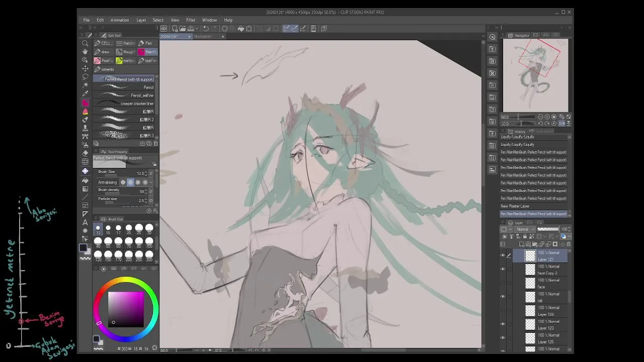Hide Layer 123 eye icon
This screenshot has height=362, width=644.
(503, 324)
